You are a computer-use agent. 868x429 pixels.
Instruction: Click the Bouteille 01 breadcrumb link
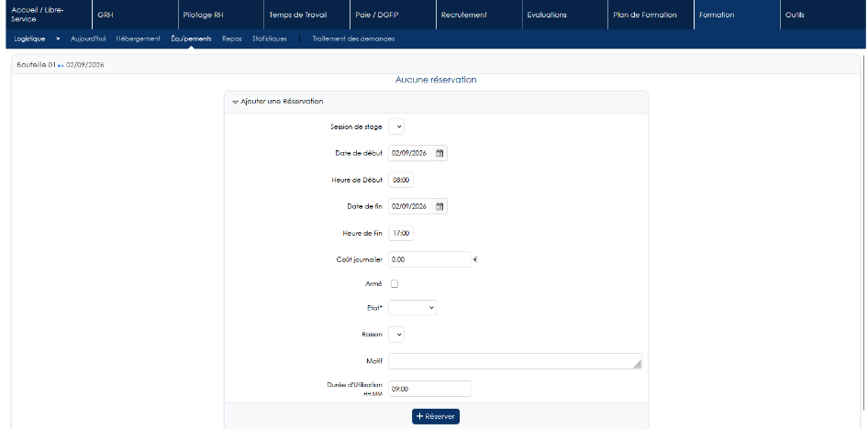pyautogui.click(x=37, y=65)
